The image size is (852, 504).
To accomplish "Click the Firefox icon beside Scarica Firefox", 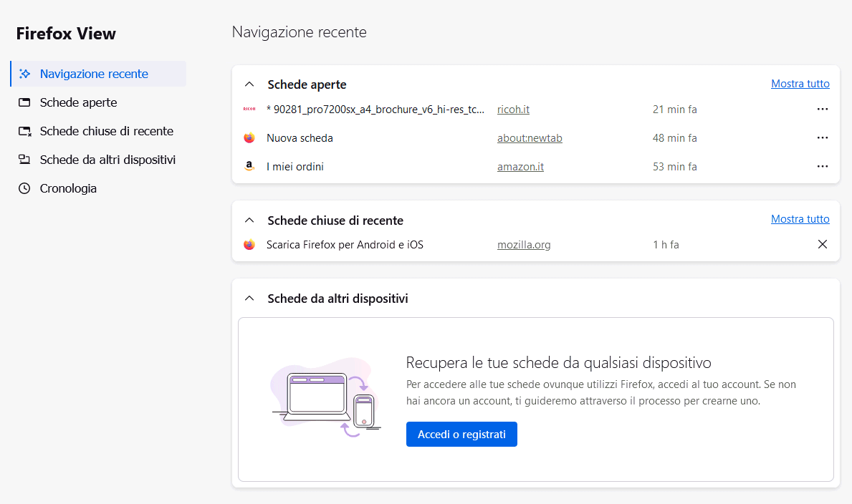I will click(x=249, y=245).
